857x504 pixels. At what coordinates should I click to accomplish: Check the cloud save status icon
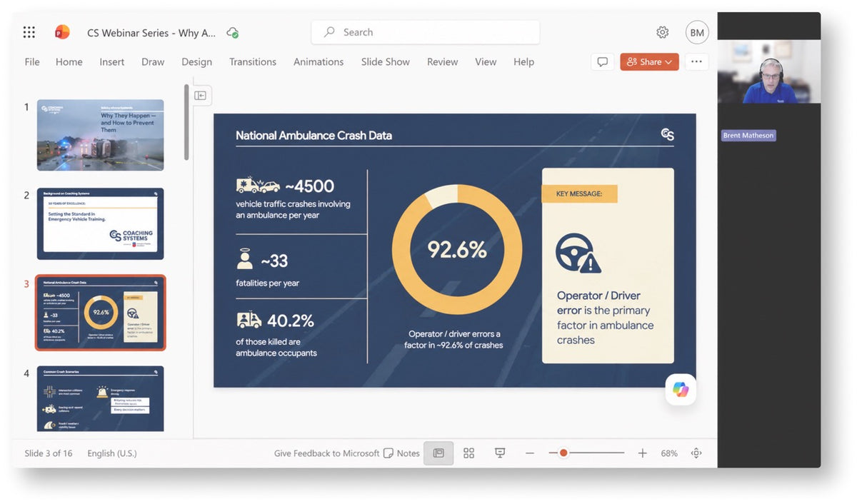click(x=232, y=32)
